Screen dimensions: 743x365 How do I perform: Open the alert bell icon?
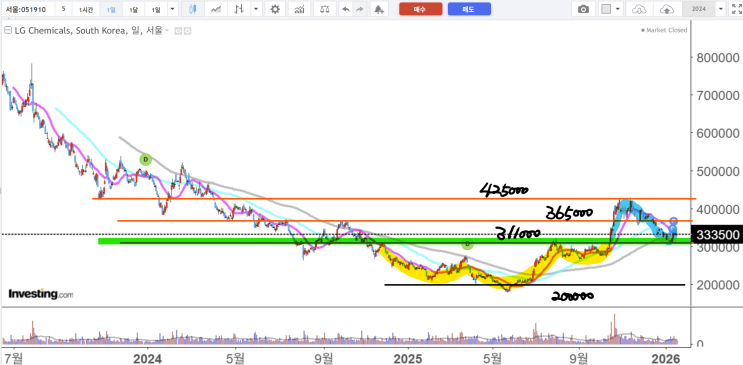coord(378,9)
